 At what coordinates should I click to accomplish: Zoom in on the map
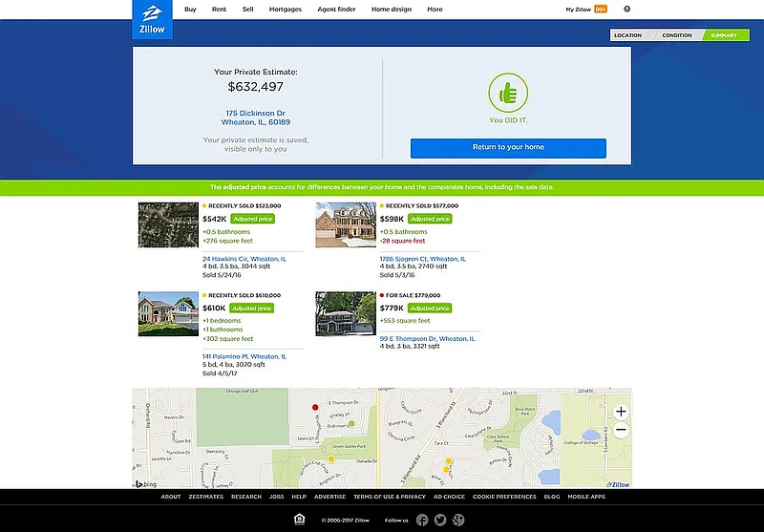point(621,412)
